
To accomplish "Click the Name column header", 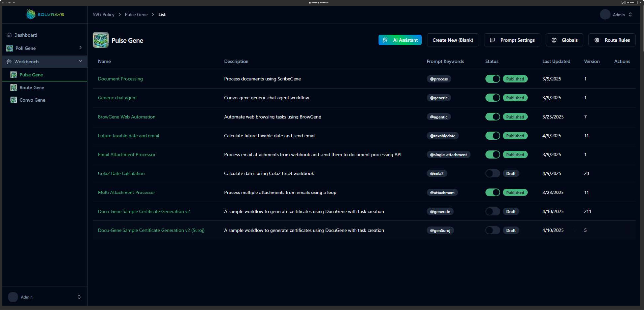I will pos(104,61).
